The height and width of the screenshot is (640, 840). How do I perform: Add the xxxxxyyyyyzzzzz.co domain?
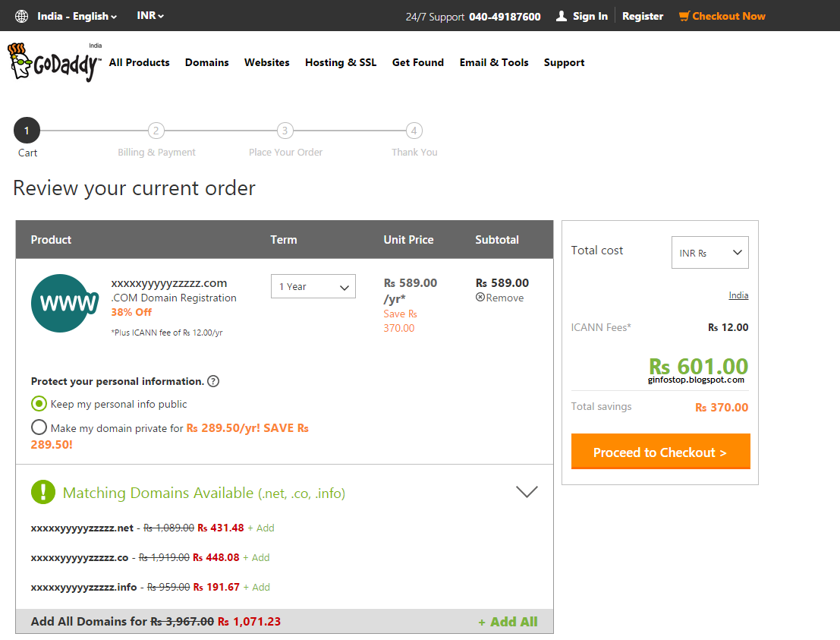256,557
